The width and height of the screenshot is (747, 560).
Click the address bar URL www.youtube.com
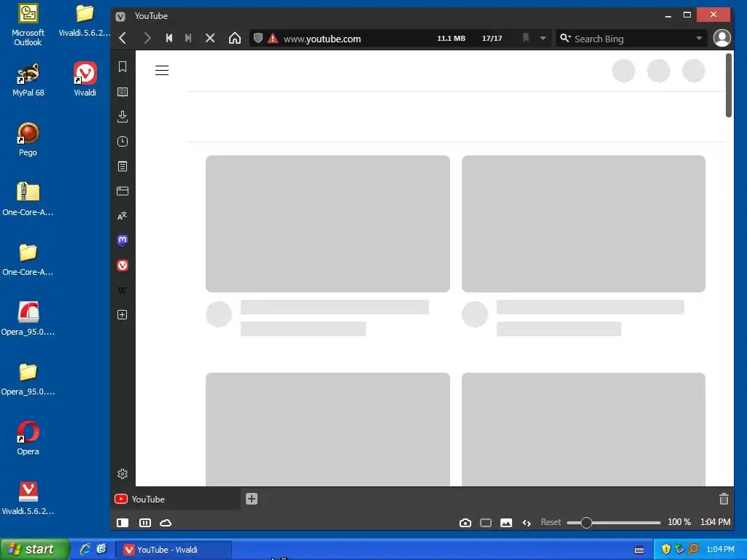322,39
